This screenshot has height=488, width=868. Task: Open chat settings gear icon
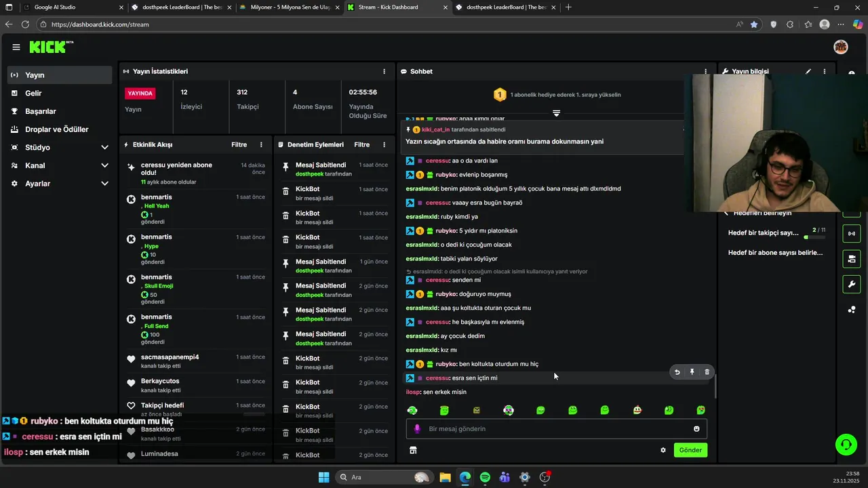click(x=663, y=450)
